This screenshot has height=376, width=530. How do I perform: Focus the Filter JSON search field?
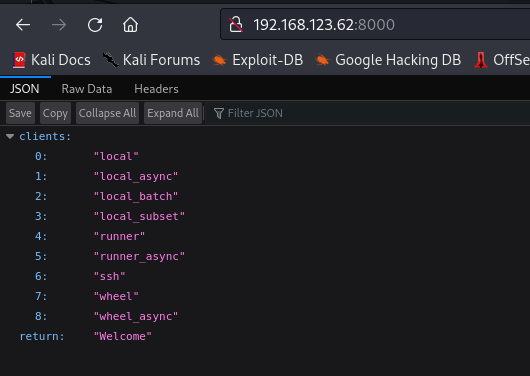coord(368,113)
